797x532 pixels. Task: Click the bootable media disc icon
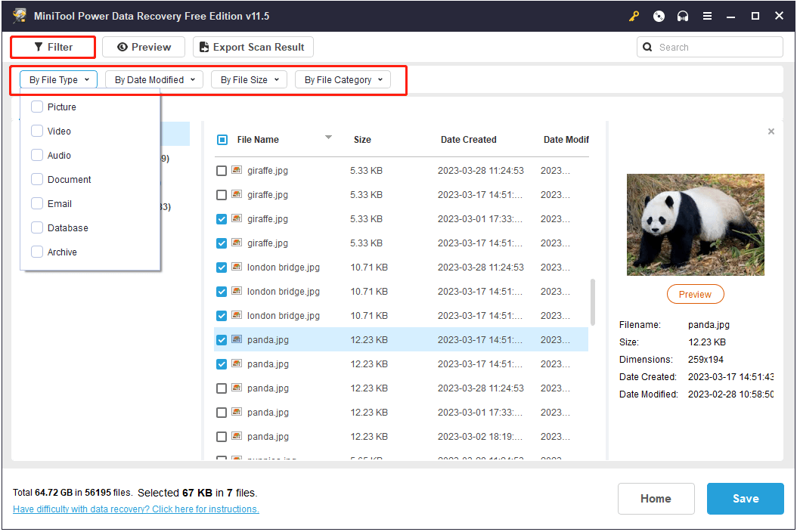pos(658,16)
